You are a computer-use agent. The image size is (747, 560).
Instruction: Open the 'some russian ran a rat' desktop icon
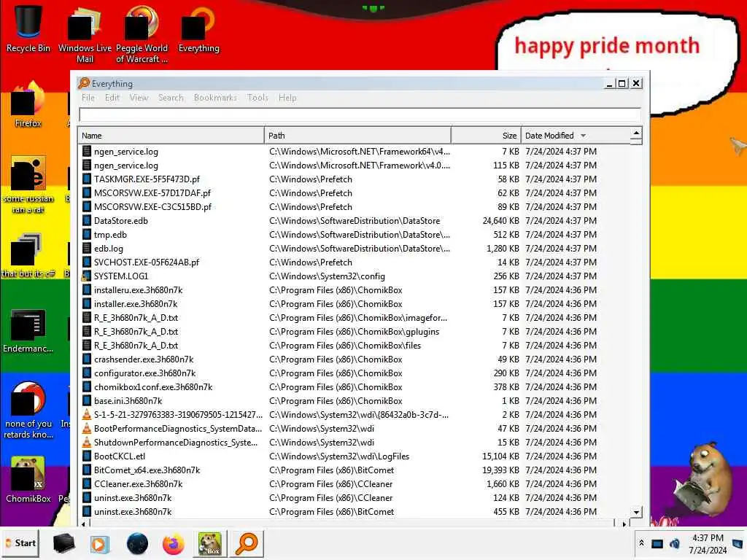28,184
